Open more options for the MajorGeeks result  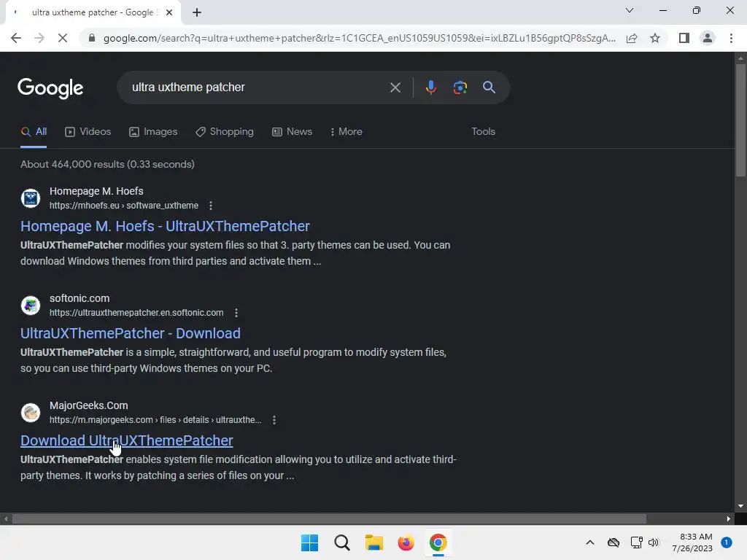tap(274, 420)
